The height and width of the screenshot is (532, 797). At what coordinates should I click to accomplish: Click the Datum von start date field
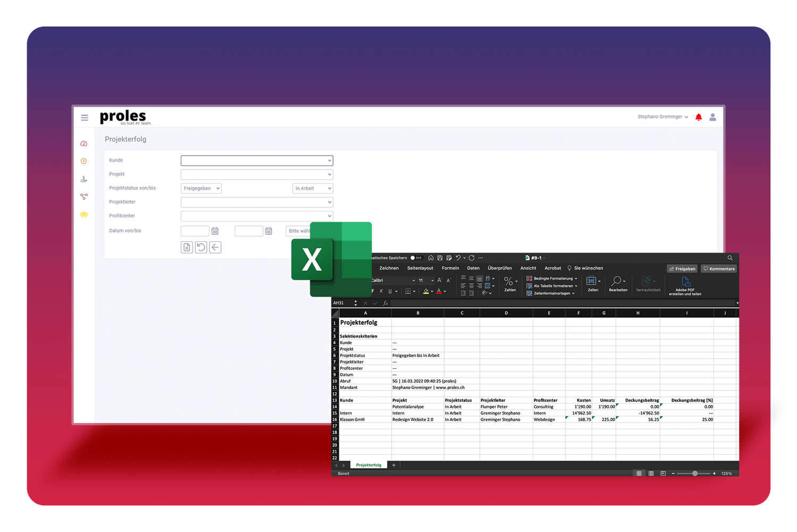click(x=195, y=231)
